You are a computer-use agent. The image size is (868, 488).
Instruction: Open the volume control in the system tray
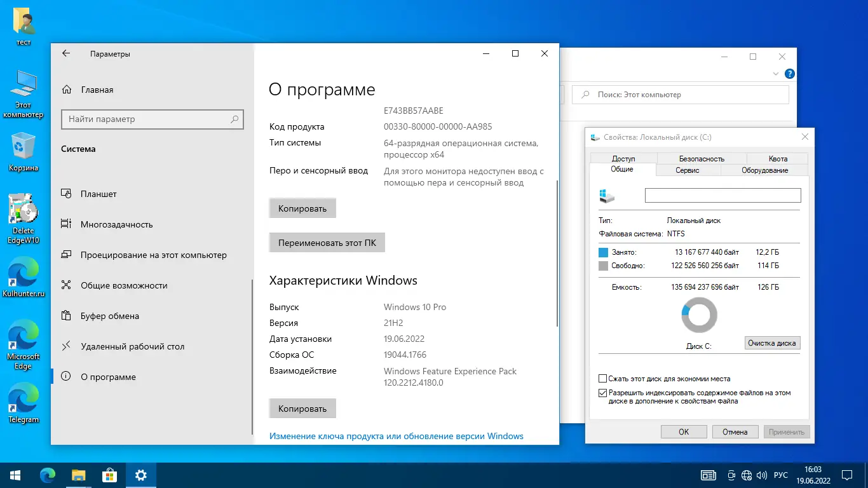[x=761, y=475]
